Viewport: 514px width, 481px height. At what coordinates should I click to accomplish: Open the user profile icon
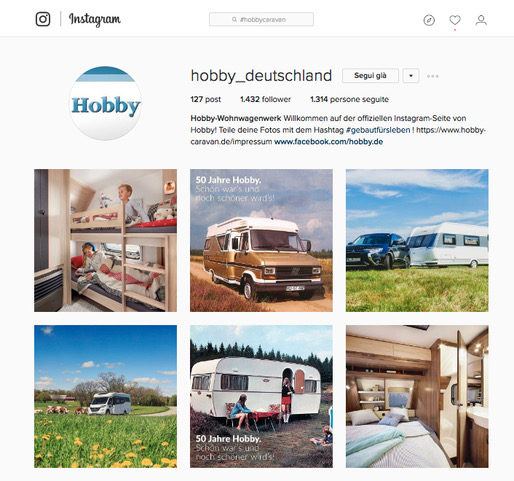481,20
